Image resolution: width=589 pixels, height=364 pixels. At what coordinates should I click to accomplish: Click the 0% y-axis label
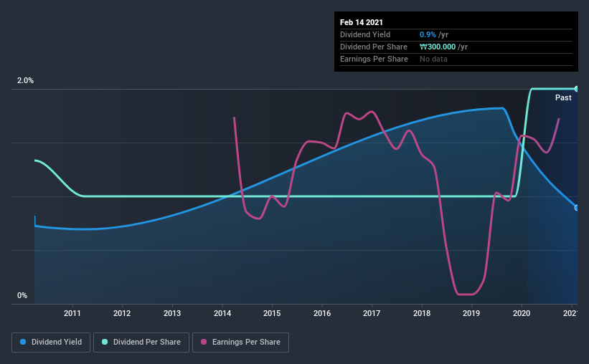22,296
